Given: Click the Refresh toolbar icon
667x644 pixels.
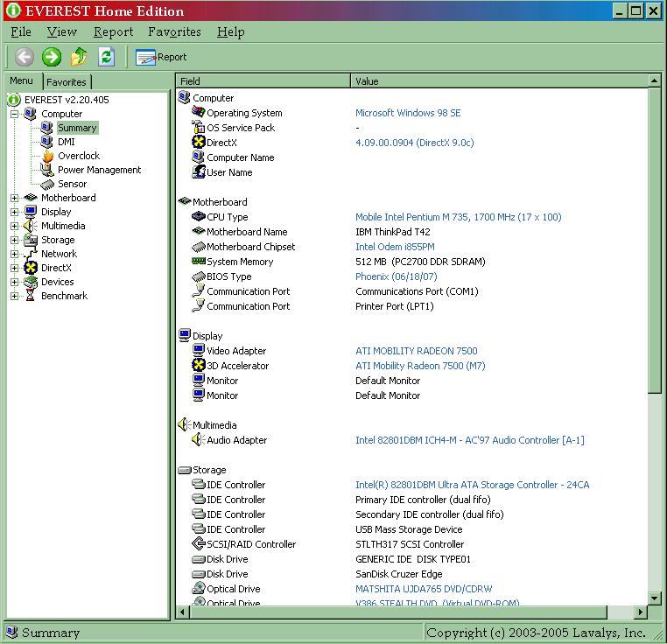Looking at the screenshot, I should [x=106, y=57].
